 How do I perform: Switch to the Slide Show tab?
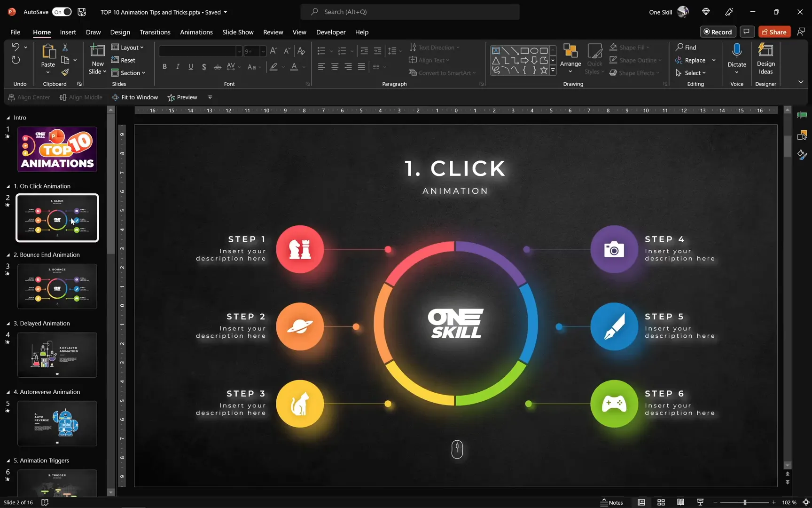(238, 32)
